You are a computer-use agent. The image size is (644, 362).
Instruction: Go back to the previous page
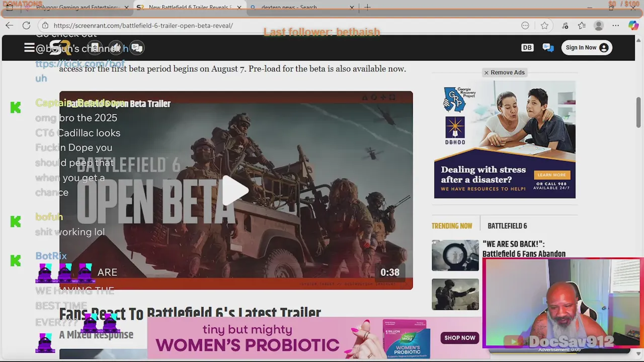point(10,26)
